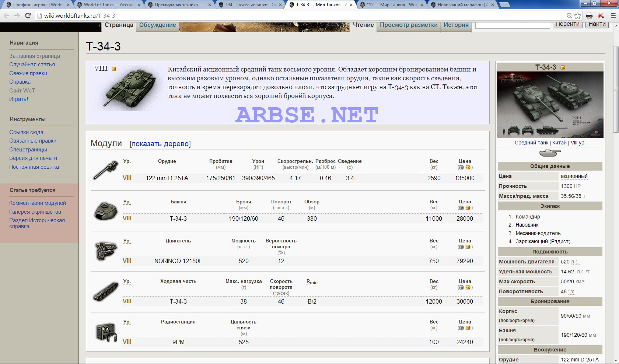619x364 pixels.
Task: Open the 'Ссылки сюда' tools link
Action: tap(26, 132)
